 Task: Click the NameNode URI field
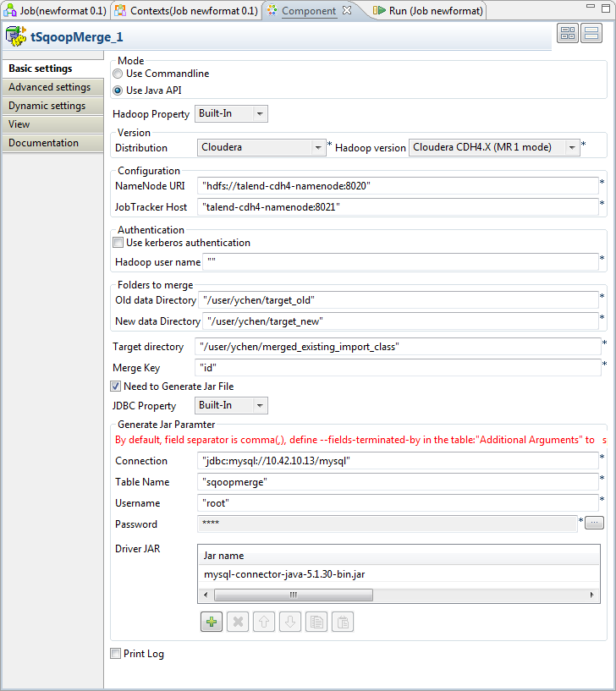(x=398, y=186)
